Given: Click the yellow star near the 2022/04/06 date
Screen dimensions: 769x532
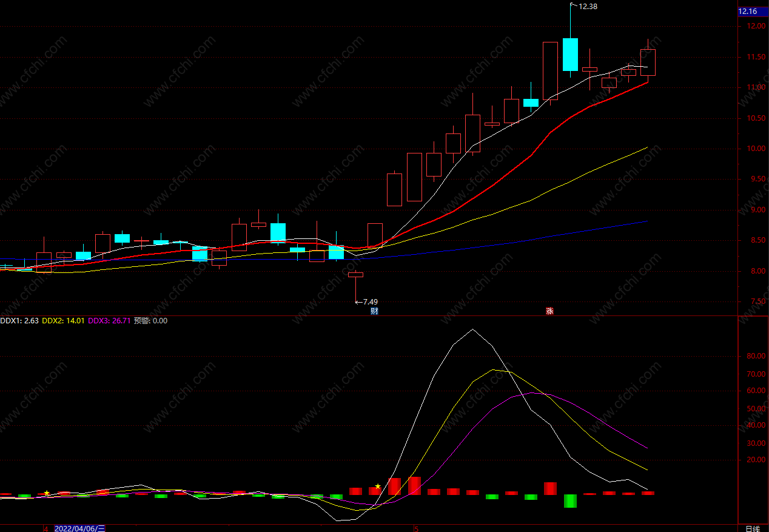Looking at the screenshot, I should [47, 493].
